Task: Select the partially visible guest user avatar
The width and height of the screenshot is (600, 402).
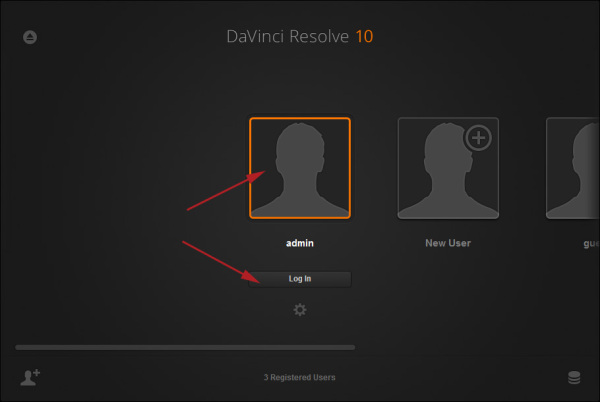Action: [x=572, y=168]
